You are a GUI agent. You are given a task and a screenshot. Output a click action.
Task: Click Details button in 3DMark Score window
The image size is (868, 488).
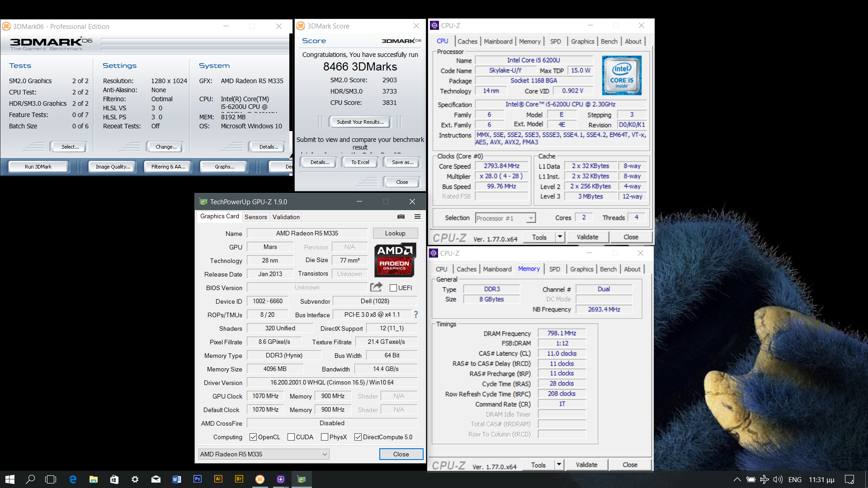pos(320,162)
